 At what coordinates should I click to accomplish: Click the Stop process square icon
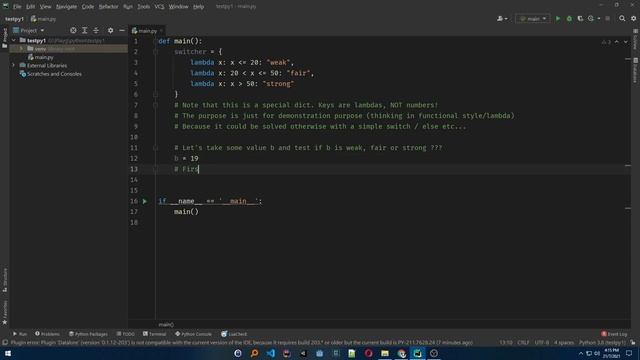coord(607,18)
